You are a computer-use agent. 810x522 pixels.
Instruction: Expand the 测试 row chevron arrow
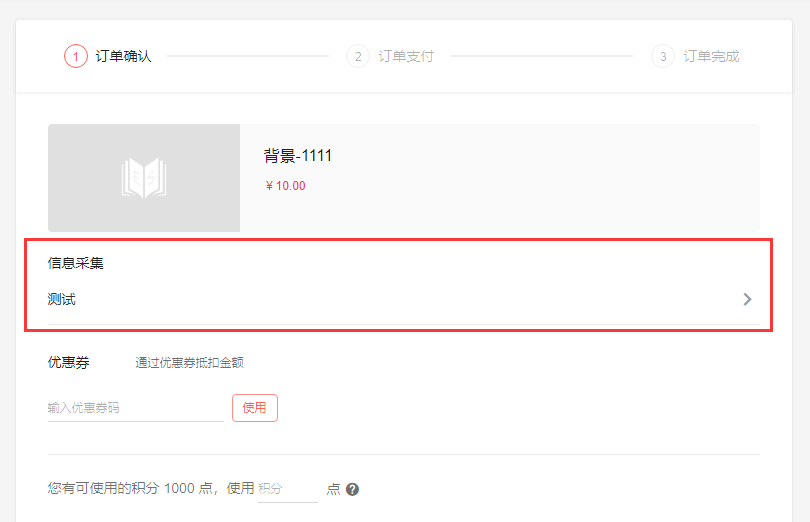pos(747,299)
